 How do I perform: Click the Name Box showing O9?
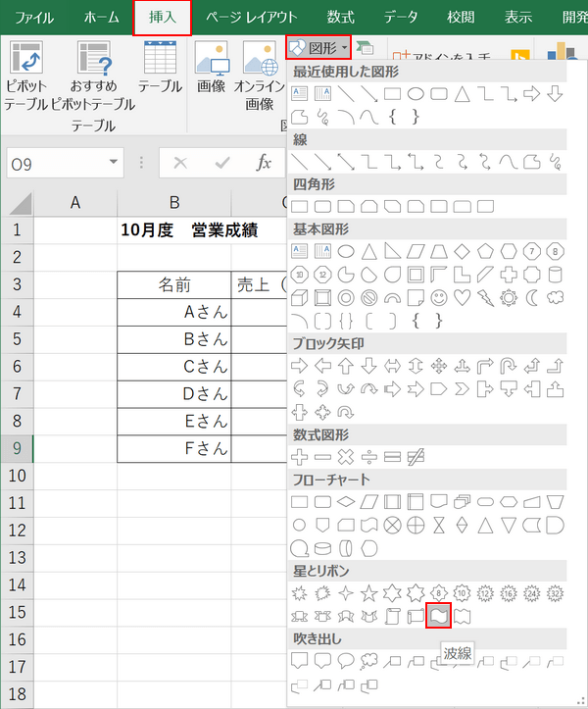[x=65, y=163]
